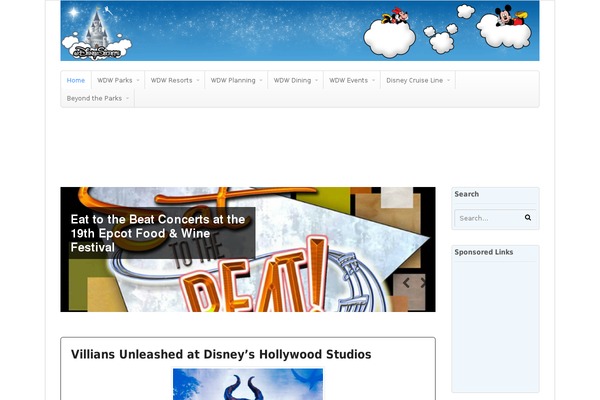Open Beyond the Parks menu
Screen dimensions: 600x400
[x=98, y=98]
